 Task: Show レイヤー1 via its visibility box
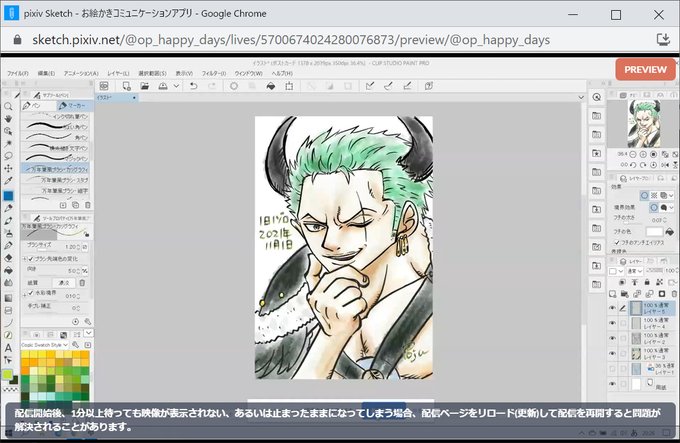(612, 369)
